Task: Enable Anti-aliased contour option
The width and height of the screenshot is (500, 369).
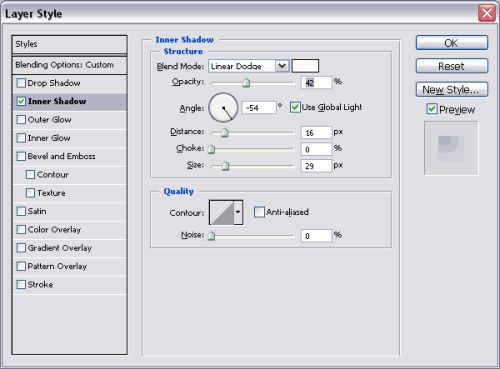Action: pos(259,212)
